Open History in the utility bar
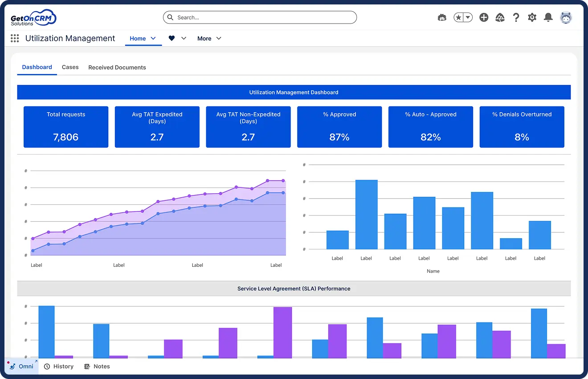Image resolution: width=588 pixels, height=379 pixels. [59, 366]
